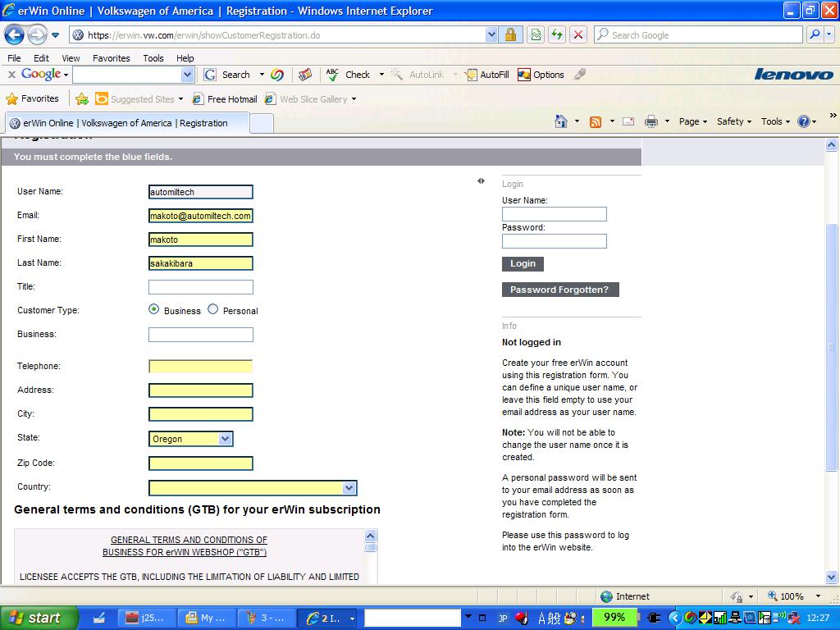Click the Login Password field

554,241
